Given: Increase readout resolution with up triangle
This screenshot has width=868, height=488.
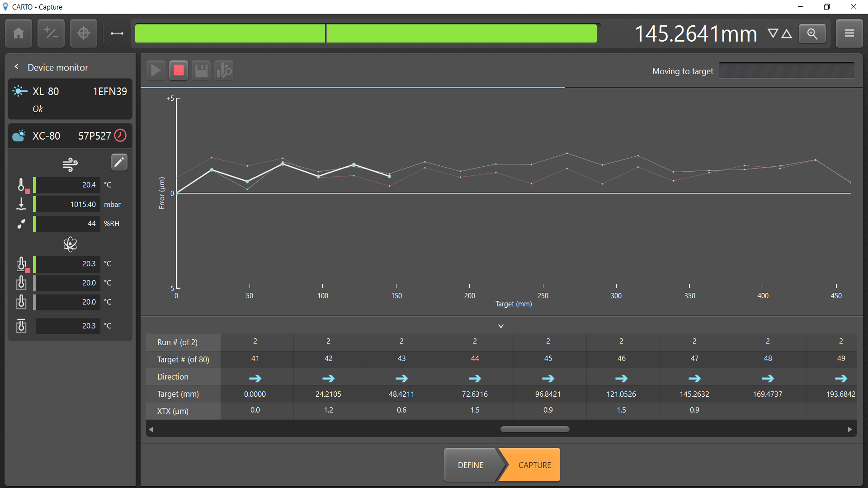Looking at the screenshot, I should pyautogui.click(x=787, y=33).
